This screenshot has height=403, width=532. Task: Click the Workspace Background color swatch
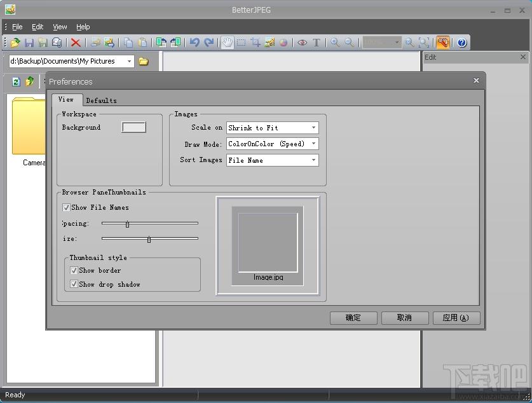133,127
